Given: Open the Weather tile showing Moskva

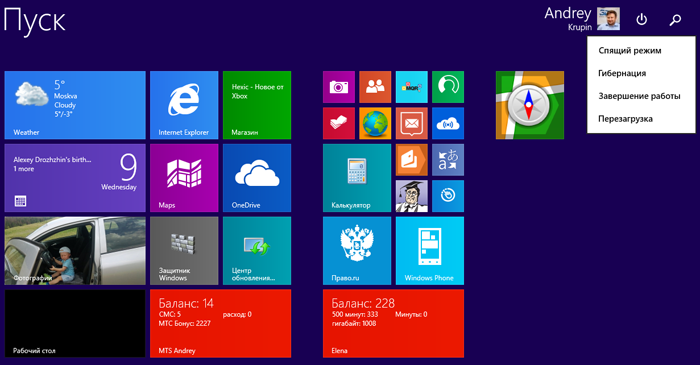Looking at the screenshot, I should coord(75,105).
